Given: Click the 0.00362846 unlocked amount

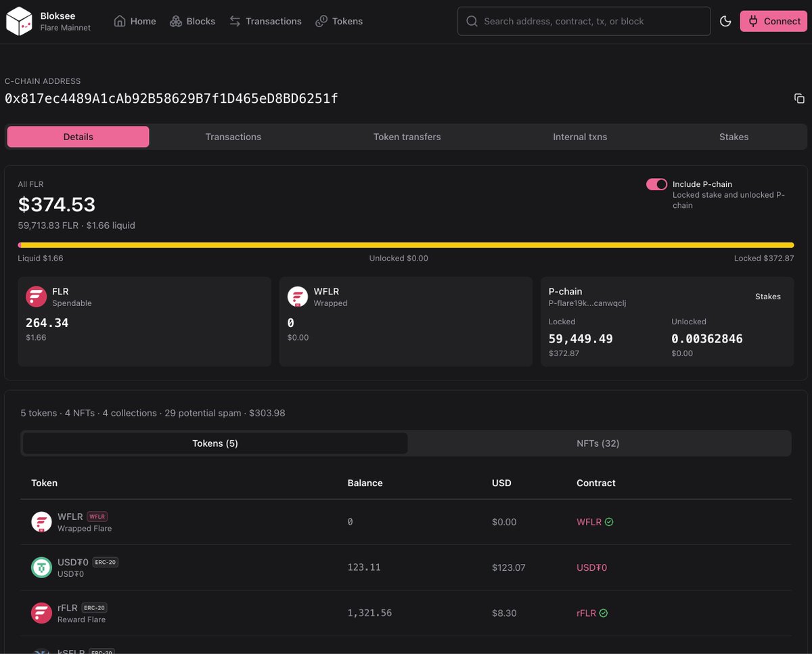Looking at the screenshot, I should (x=707, y=339).
